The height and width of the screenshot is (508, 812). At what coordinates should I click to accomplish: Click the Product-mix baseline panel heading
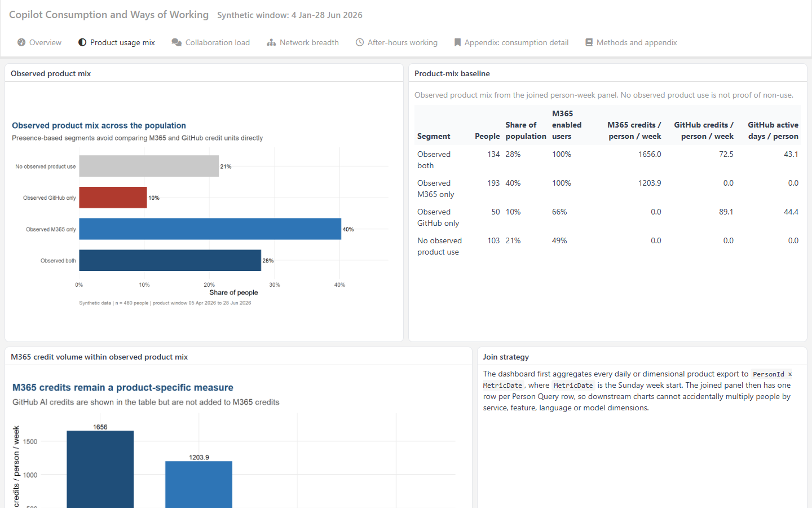tap(452, 73)
